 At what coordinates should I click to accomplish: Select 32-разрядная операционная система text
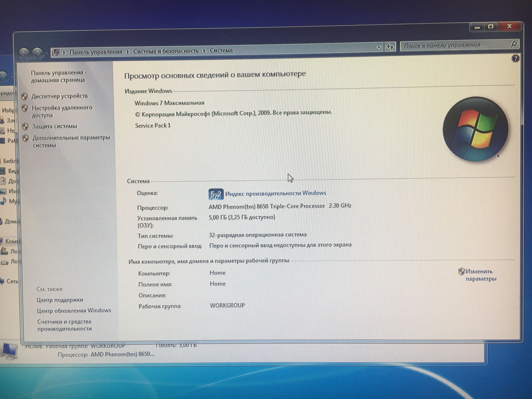pos(258,235)
